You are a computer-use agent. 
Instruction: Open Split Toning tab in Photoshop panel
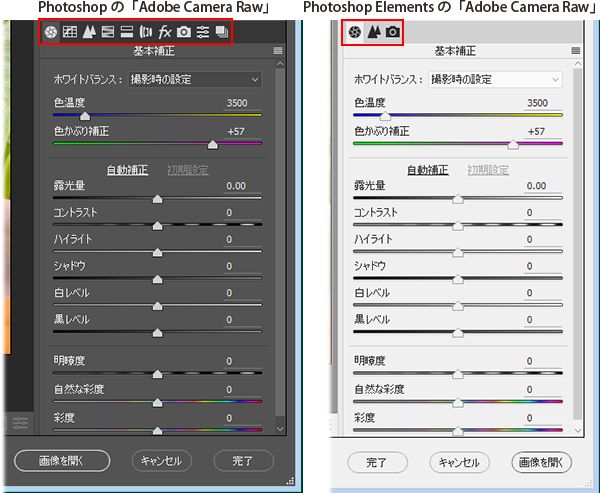pyautogui.click(x=127, y=32)
